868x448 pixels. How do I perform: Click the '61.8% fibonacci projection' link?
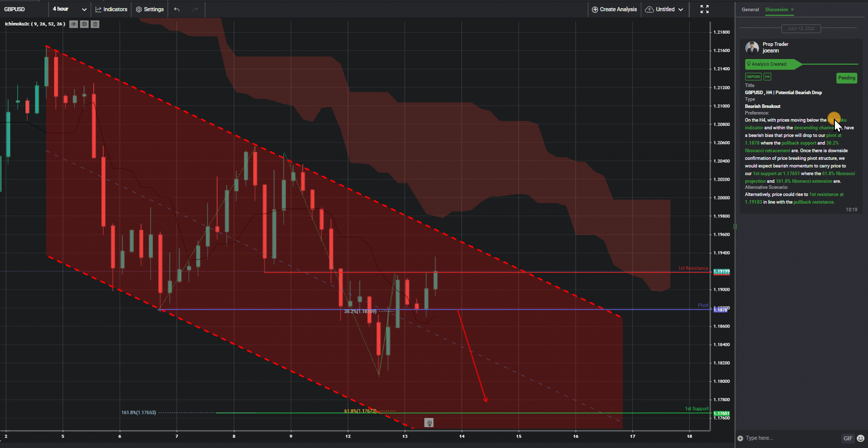[800, 177]
